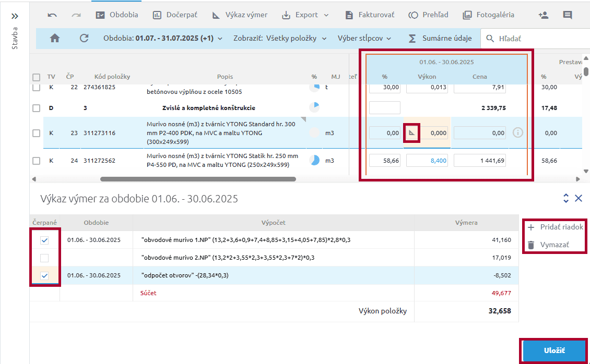Click the Uložiť button
The width and height of the screenshot is (590, 364).
pyautogui.click(x=553, y=350)
